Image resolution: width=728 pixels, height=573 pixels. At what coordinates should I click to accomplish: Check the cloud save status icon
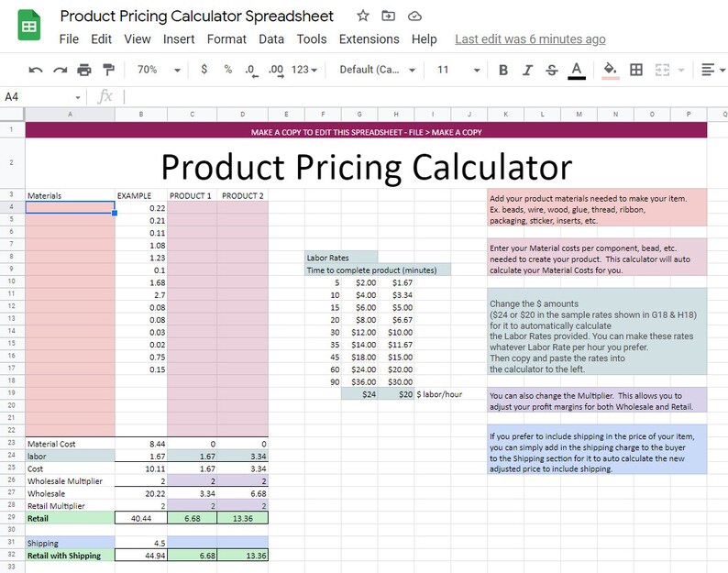pos(414,17)
